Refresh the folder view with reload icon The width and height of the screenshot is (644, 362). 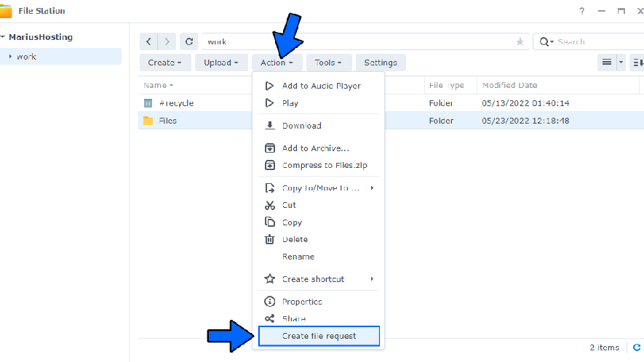[189, 41]
